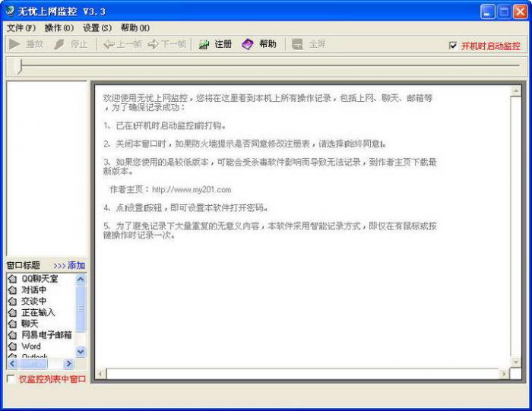Image resolution: width=532 pixels, height=411 pixels.
Task: Enable 开机时启动监控 startup checkbox
Action: [x=454, y=46]
